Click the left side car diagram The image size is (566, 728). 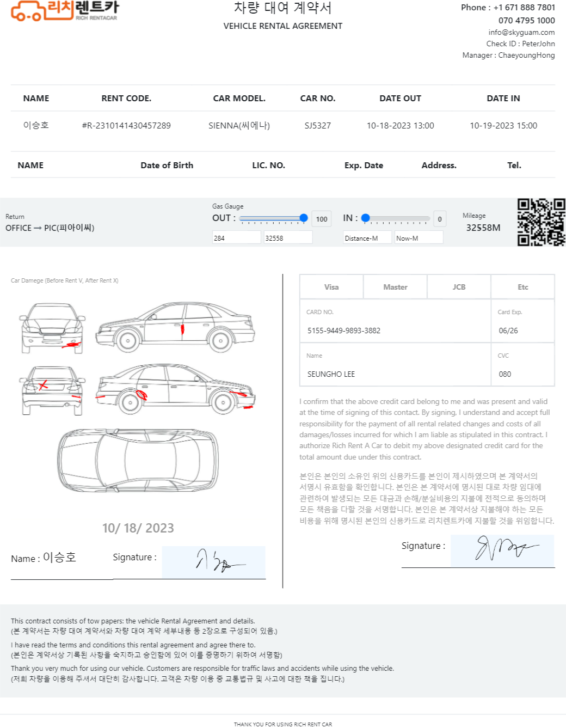175,389
